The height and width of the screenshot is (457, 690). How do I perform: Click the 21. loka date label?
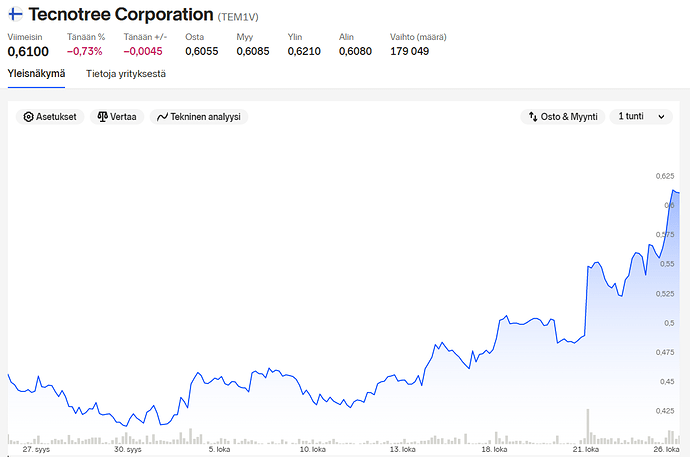585,449
